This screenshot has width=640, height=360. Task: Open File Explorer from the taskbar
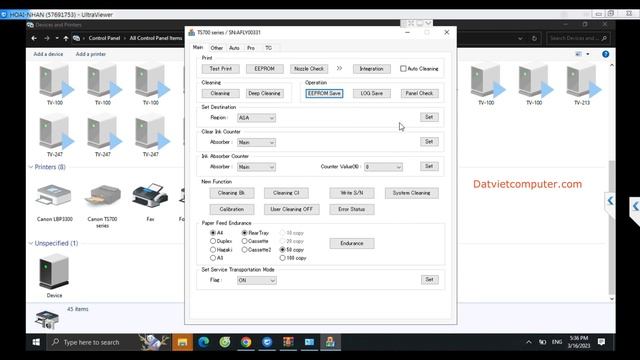pos(182,342)
